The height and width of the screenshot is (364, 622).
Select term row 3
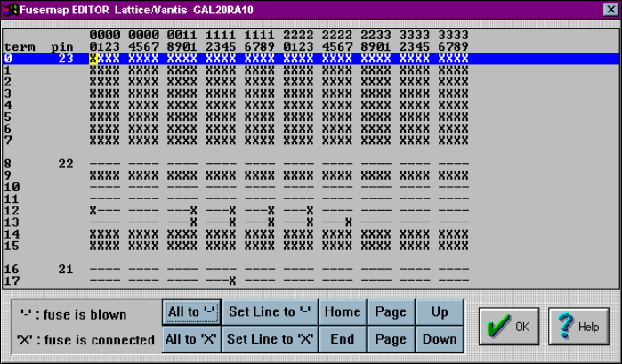311,93
